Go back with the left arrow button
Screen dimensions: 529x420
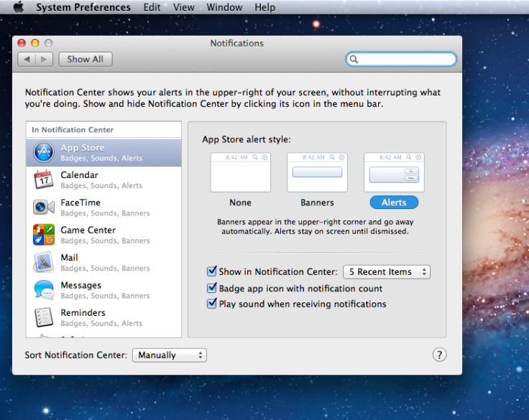pos(27,60)
